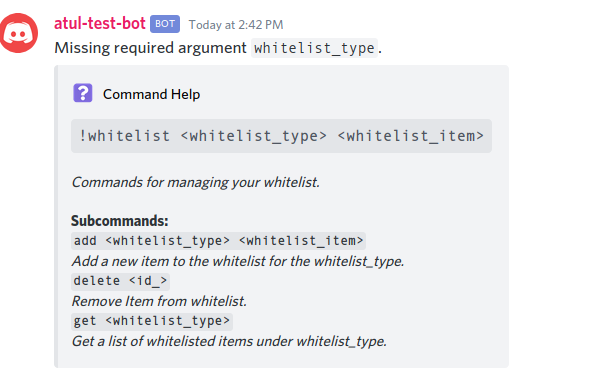Open the atul-test-bot avatar
Image resolution: width=603 pixels, height=377 pixels.
(18, 33)
